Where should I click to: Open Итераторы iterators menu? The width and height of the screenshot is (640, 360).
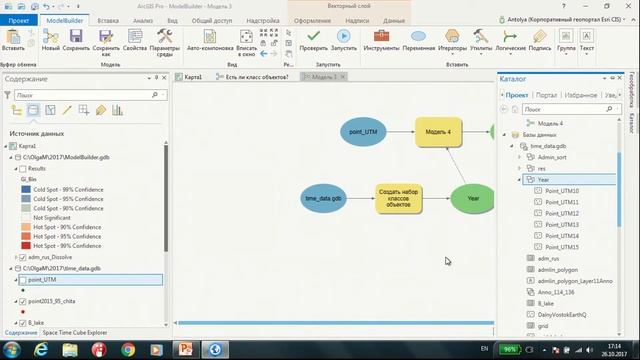coord(452,42)
